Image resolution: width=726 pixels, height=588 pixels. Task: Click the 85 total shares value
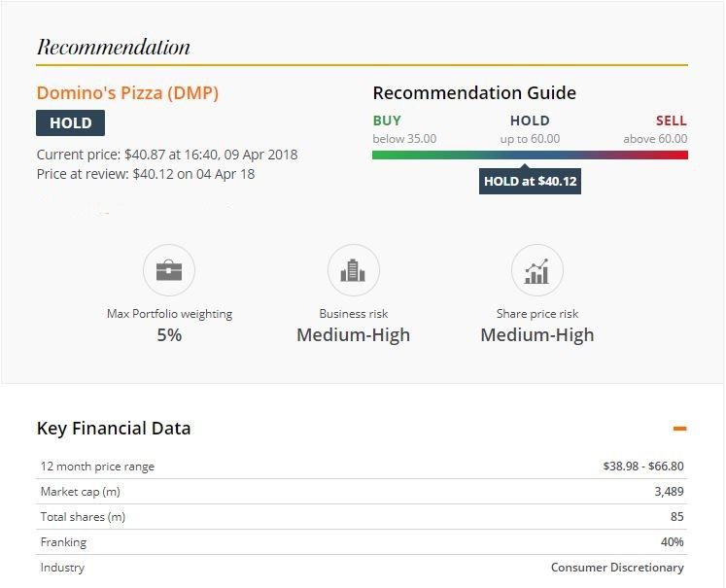677,517
